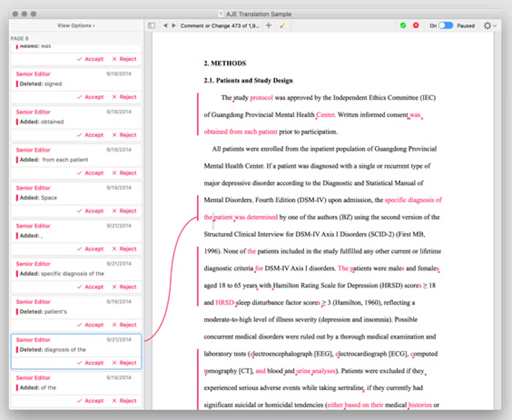Click the red word 'protocol' in document
Screen dimensions: 512x420
click(x=261, y=97)
